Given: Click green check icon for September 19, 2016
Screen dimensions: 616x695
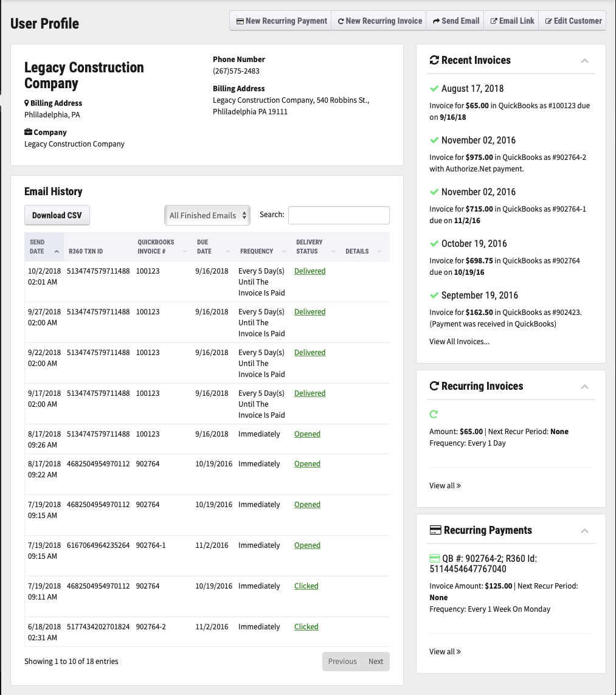Looking at the screenshot, I should coord(434,295).
